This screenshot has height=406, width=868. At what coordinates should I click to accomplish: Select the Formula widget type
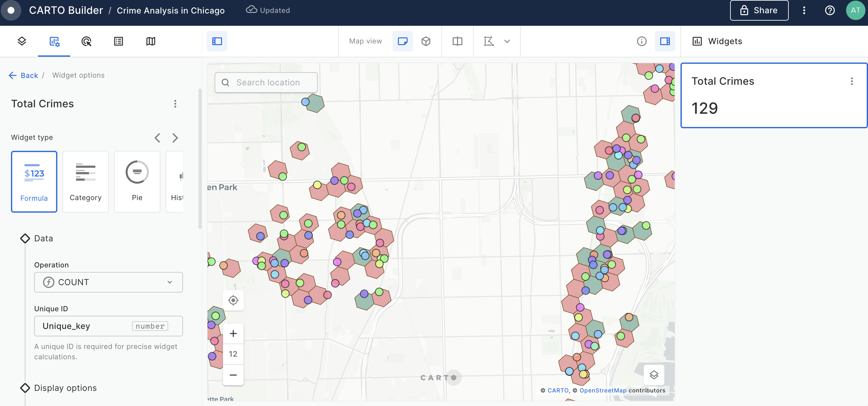point(34,182)
